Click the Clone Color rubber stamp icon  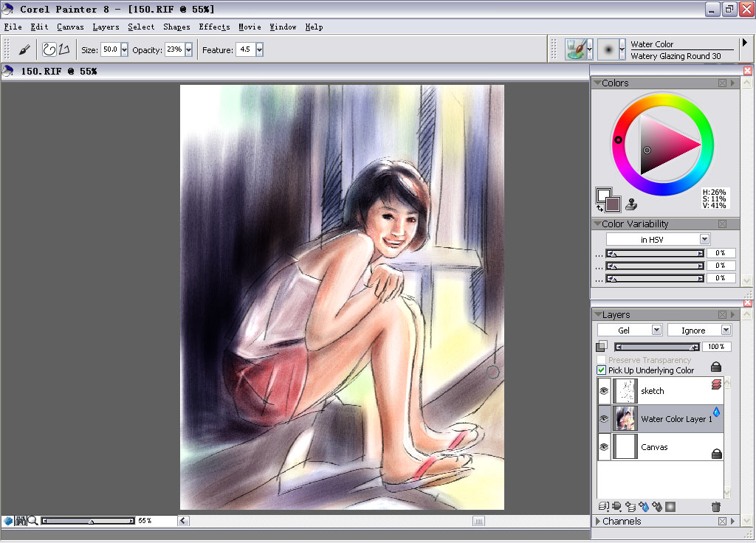click(631, 204)
